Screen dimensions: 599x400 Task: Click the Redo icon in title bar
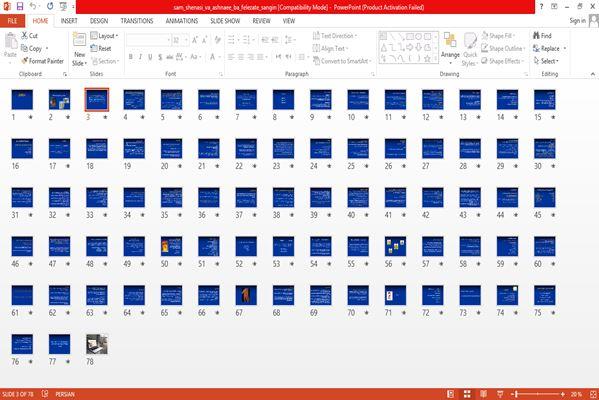[50, 6]
